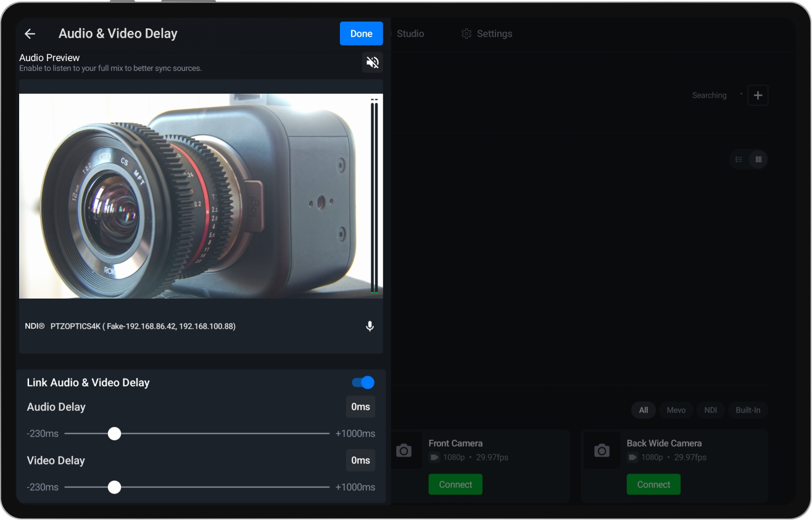Select the Mevo filter chip
This screenshot has height=520, width=812.
676,410
